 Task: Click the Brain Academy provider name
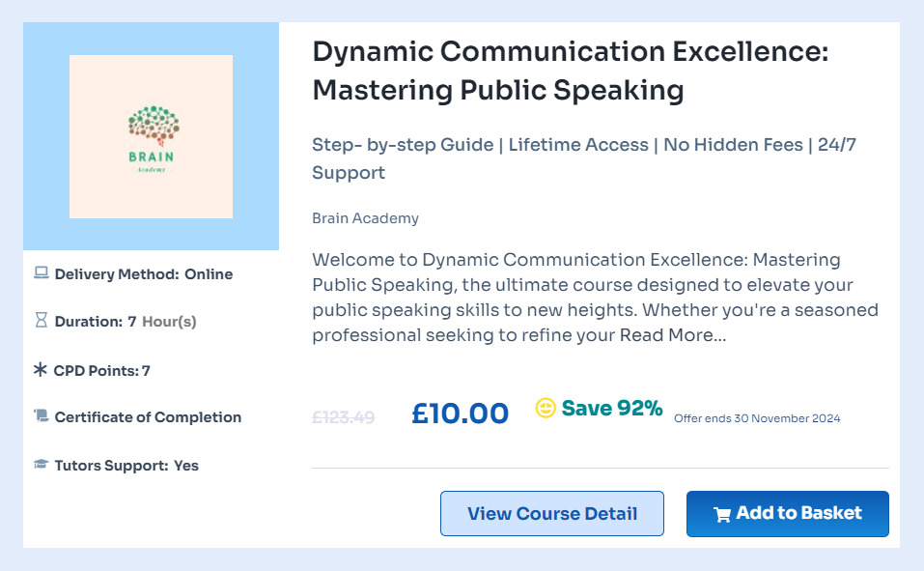tap(365, 218)
